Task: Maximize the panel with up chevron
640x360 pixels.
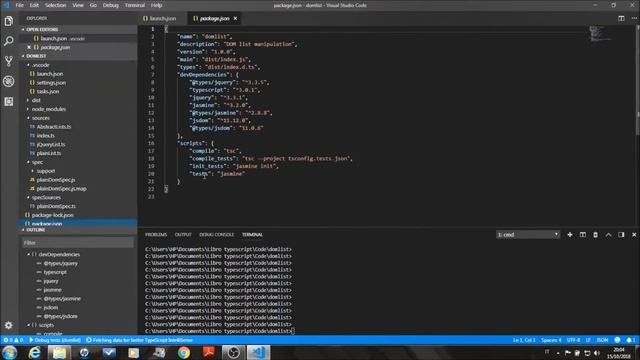Action: tap(609, 235)
